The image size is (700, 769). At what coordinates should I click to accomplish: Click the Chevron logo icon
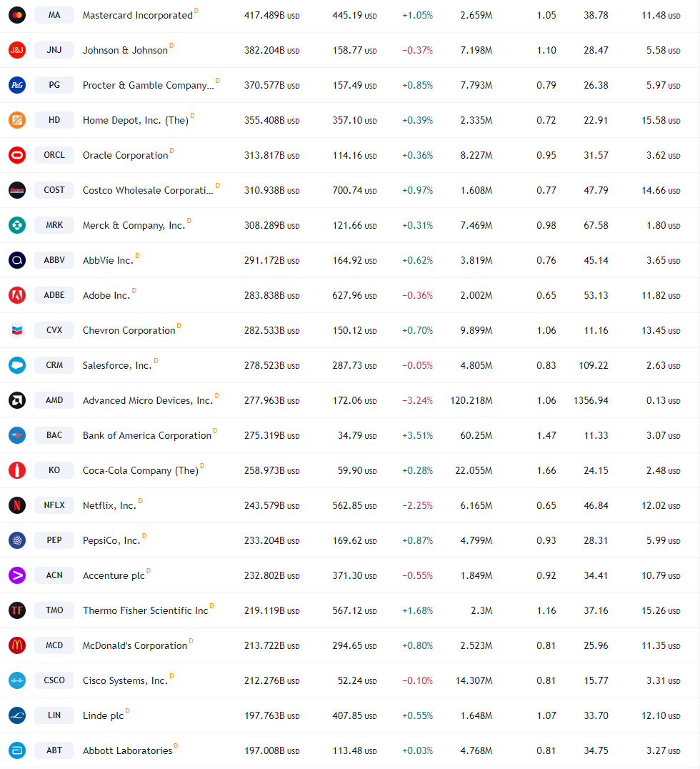pyautogui.click(x=17, y=330)
